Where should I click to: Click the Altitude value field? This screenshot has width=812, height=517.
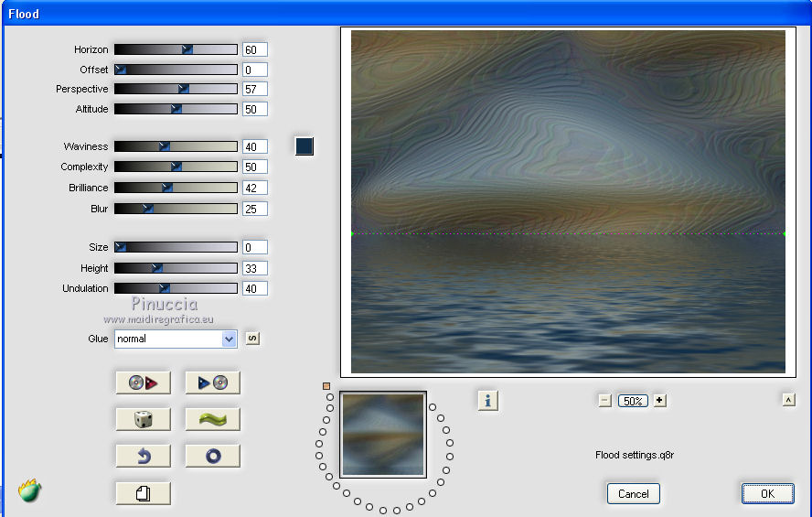tap(255, 109)
